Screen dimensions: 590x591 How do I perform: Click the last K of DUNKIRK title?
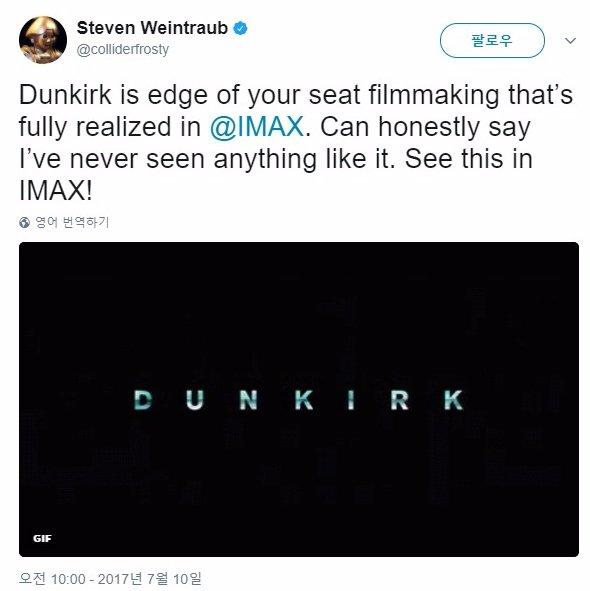pos(454,400)
